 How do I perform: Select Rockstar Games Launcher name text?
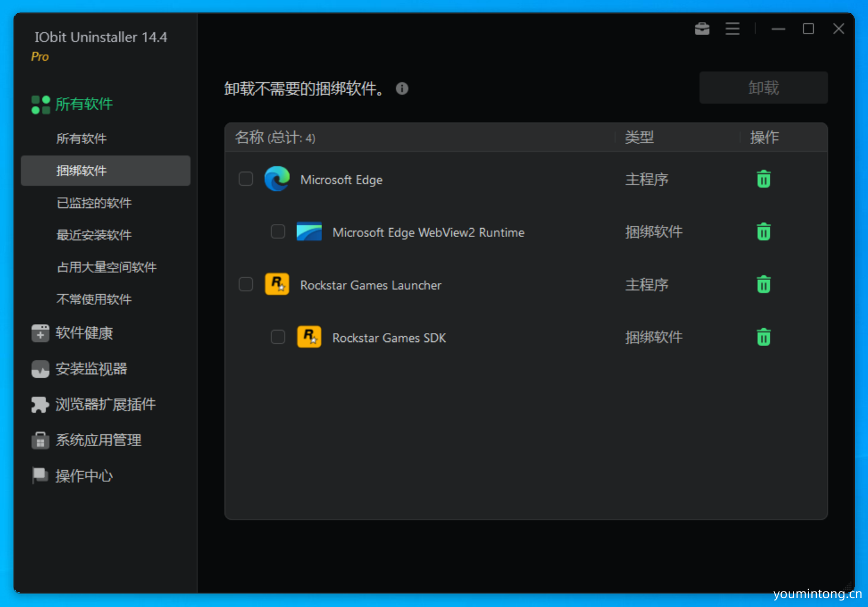click(370, 285)
